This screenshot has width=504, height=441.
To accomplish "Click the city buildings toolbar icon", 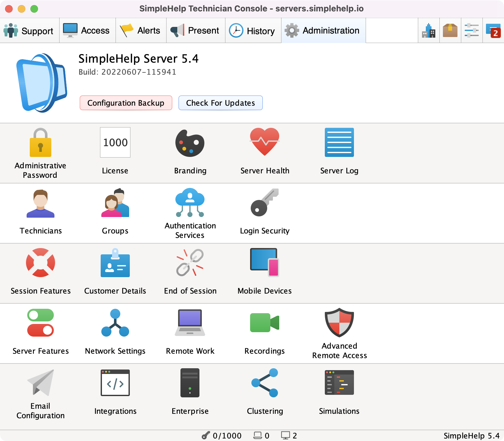I will tap(429, 31).
